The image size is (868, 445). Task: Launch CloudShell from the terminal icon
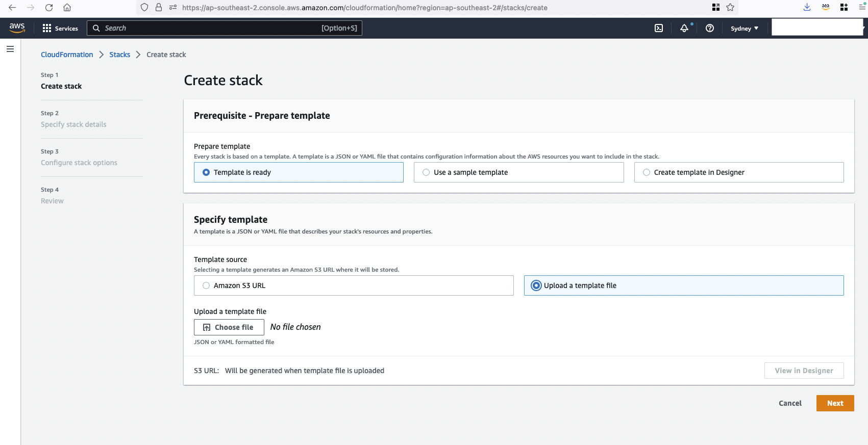point(659,28)
